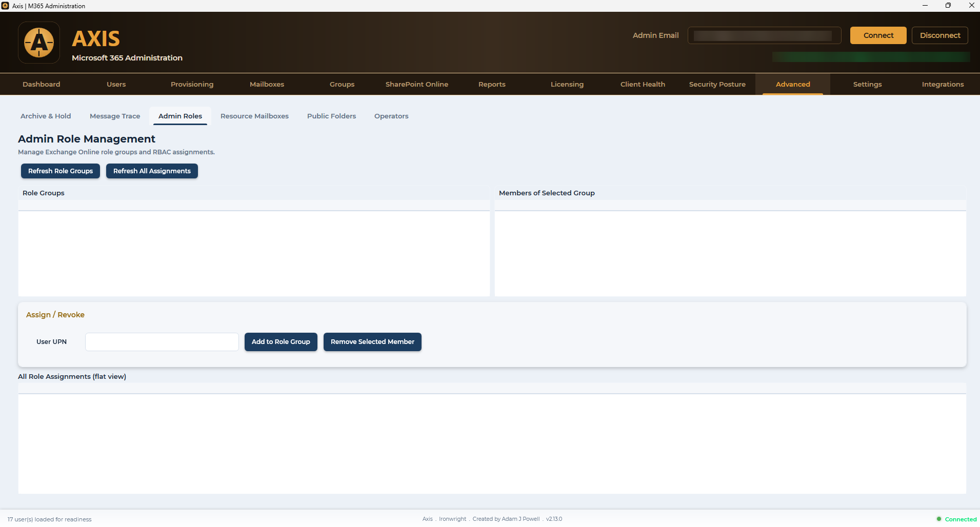Open the Client Health tab
The image size is (980, 527).
click(643, 84)
